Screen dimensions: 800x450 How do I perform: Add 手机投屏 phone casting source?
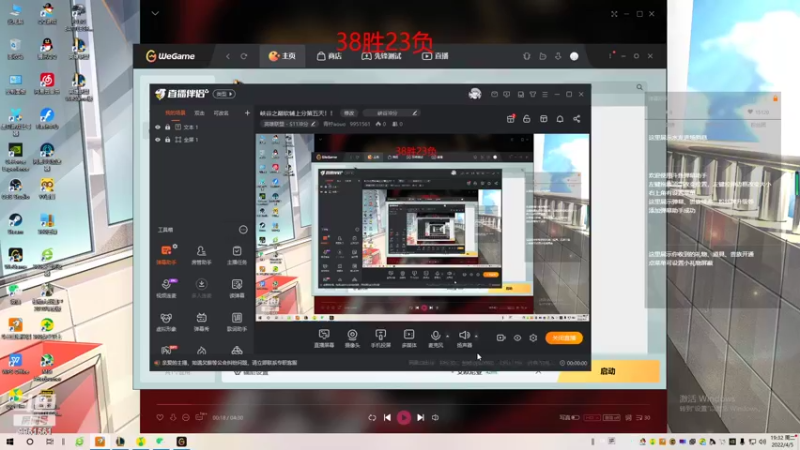pos(381,338)
